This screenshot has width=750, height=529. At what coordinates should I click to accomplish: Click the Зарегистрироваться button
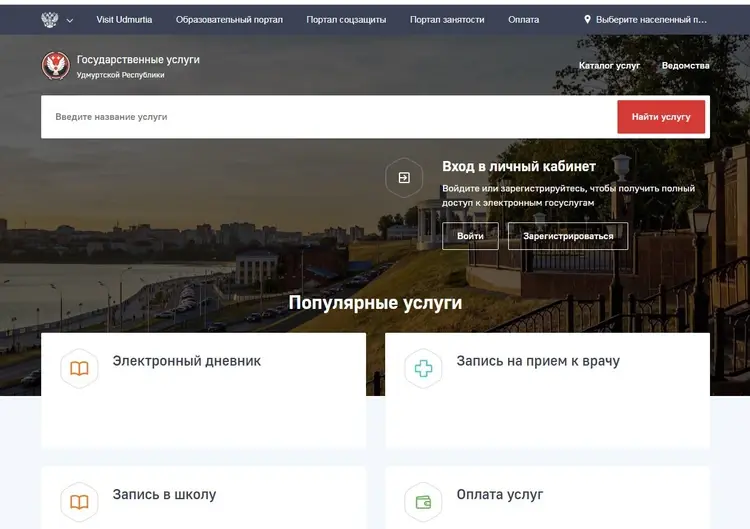pos(568,236)
